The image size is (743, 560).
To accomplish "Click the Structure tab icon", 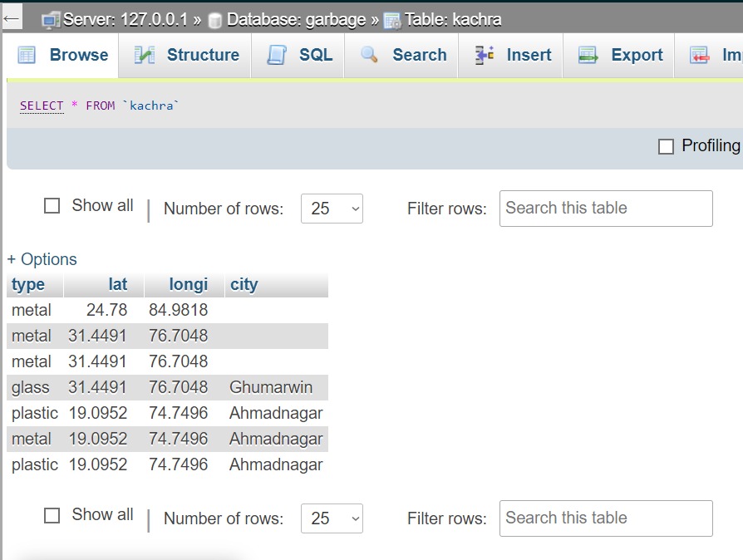I will tap(145, 55).
